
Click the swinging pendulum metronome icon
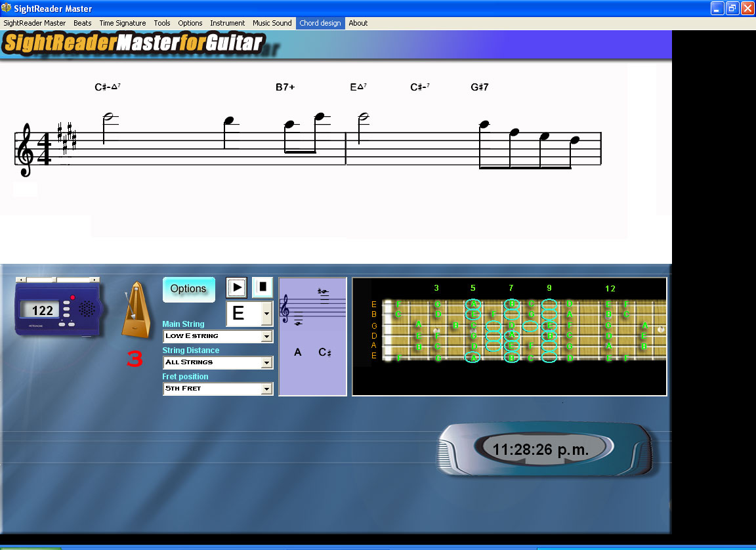pos(135,310)
